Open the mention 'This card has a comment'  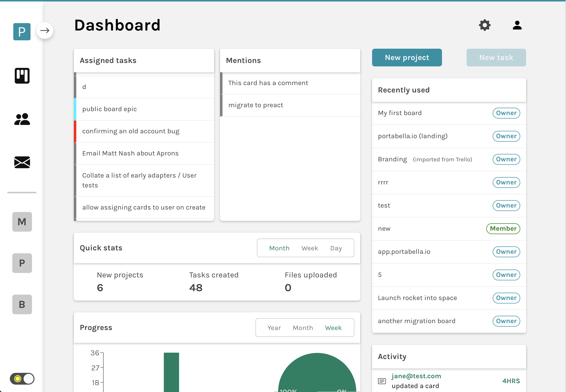(268, 83)
